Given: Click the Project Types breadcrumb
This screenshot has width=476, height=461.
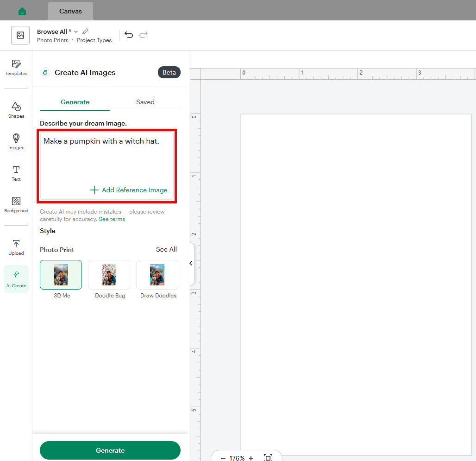Looking at the screenshot, I should 94,40.
